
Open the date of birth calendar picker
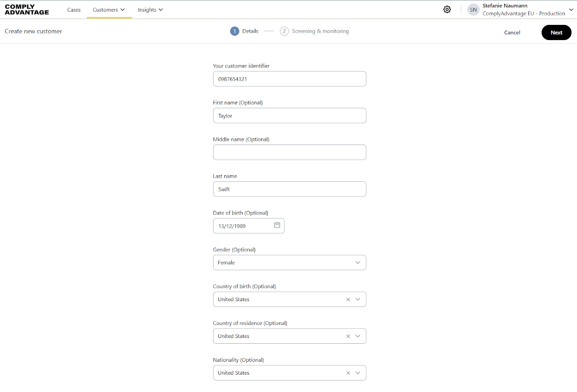coord(277,225)
